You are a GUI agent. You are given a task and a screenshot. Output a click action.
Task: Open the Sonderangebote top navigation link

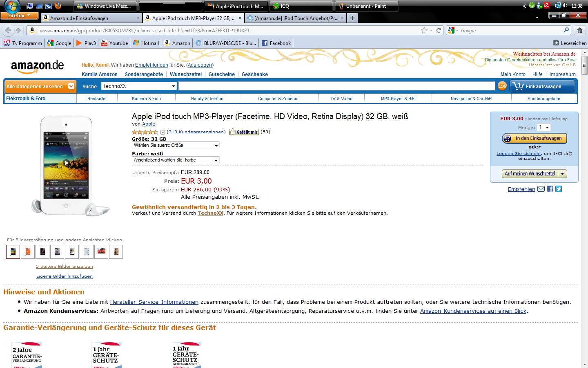[144, 74]
